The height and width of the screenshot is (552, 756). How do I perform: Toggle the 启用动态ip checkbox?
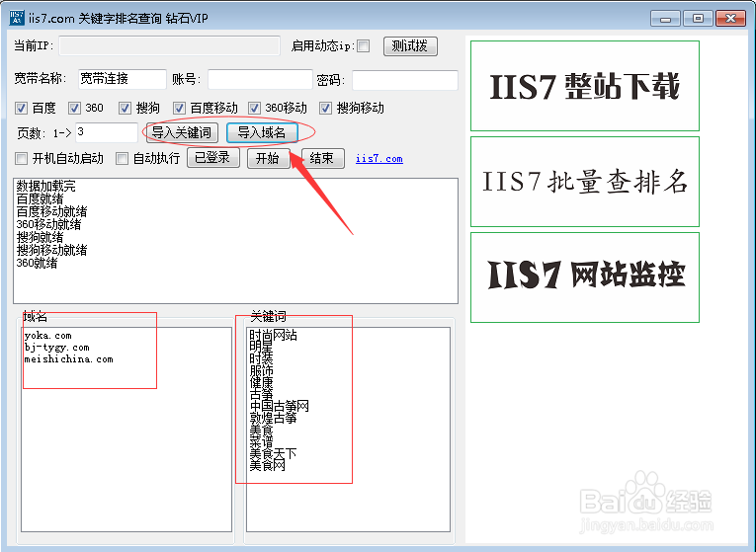[x=364, y=45]
